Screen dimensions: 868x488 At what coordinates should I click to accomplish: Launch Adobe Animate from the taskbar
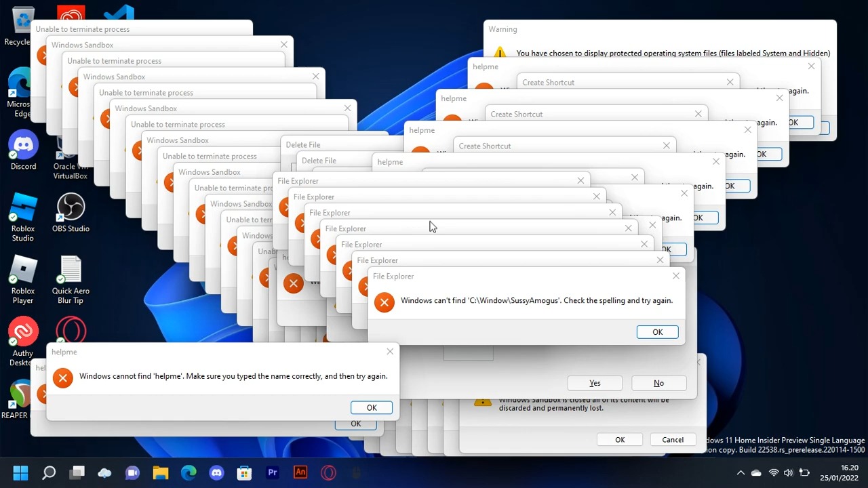click(300, 472)
